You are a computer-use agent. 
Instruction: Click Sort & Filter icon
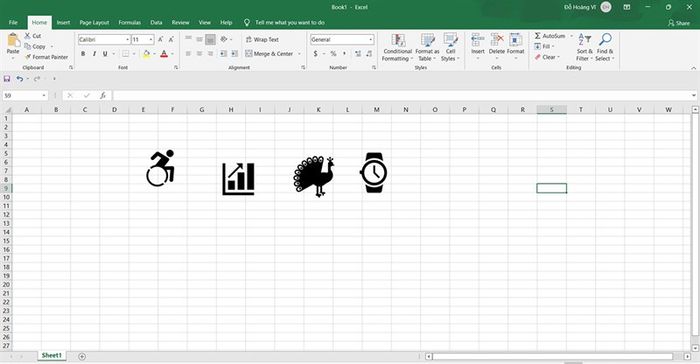pyautogui.click(x=584, y=40)
